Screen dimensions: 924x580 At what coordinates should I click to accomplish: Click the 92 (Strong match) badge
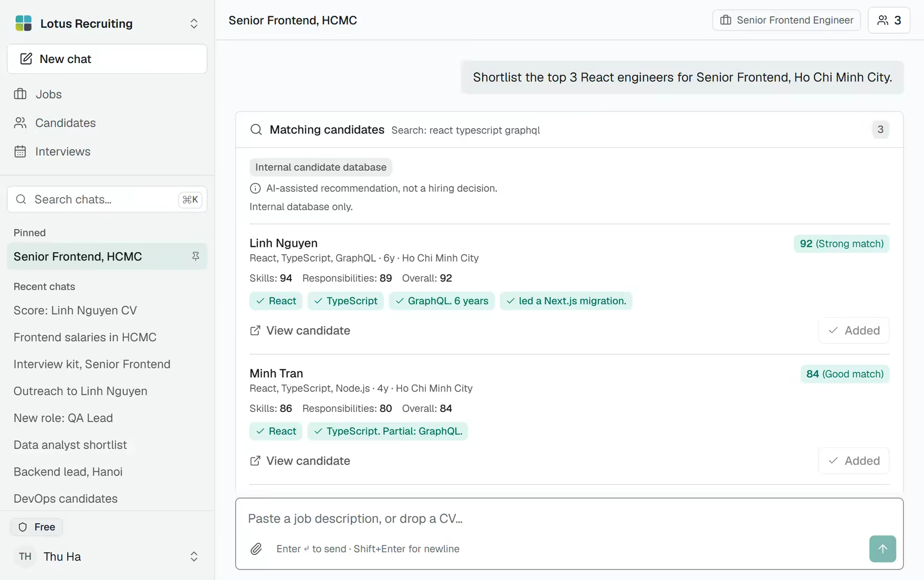coord(842,244)
